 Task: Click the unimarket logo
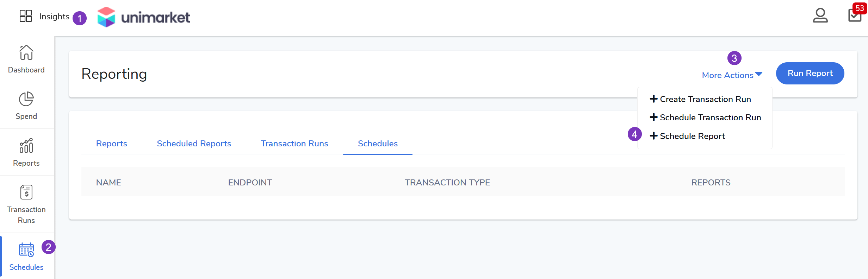click(x=144, y=17)
